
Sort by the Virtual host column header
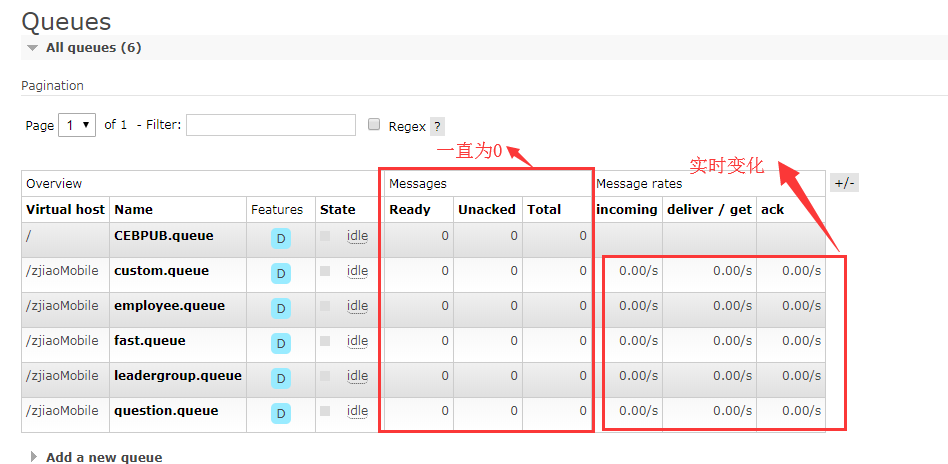point(65,210)
